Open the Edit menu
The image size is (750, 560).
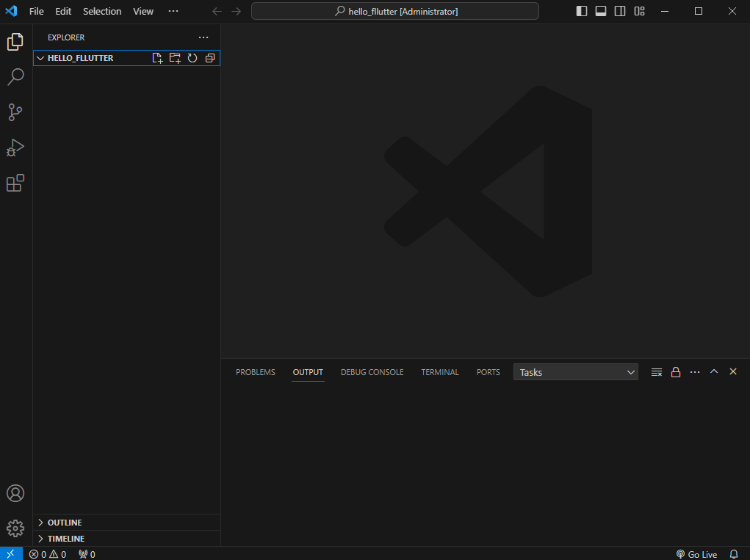(x=63, y=12)
